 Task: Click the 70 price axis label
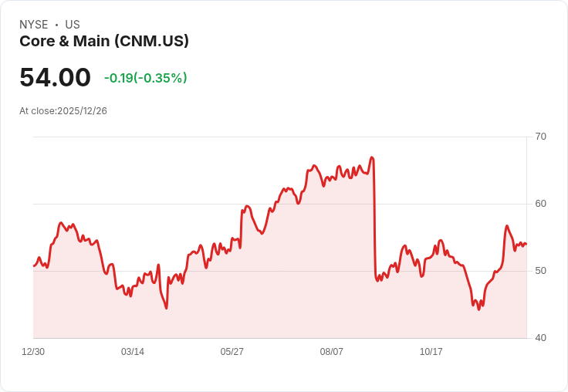click(540, 137)
